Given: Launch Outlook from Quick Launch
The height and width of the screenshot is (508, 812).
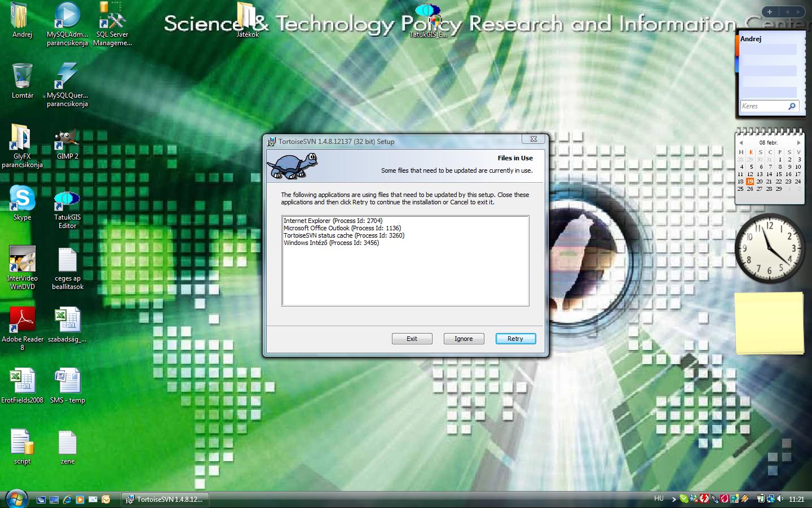Looking at the screenshot, I should coord(106,500).
